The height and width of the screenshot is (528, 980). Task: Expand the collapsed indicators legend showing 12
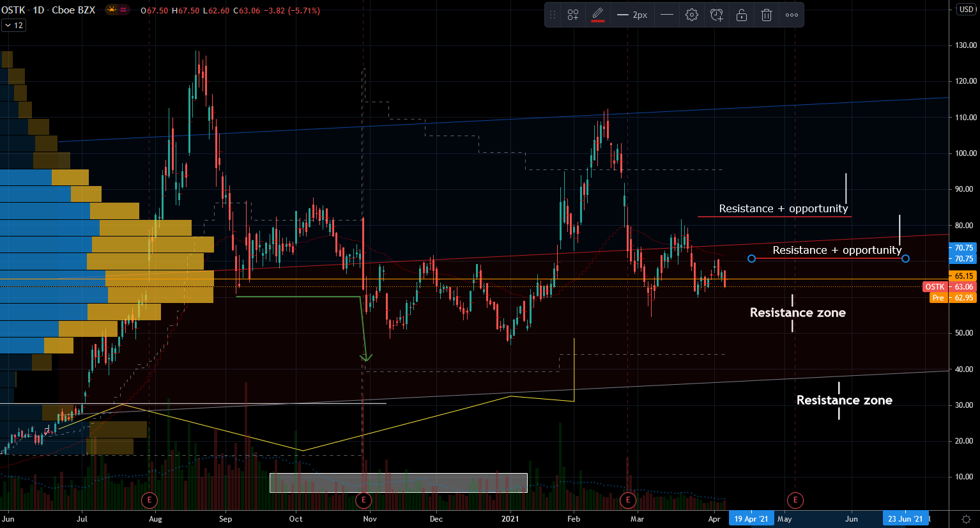13,26
